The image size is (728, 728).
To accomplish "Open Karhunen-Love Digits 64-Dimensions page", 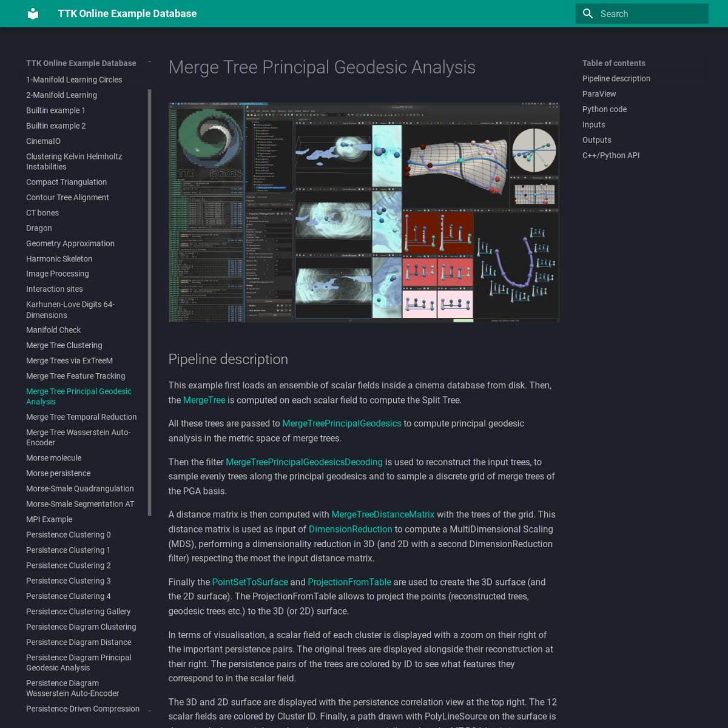I will 70,309.
